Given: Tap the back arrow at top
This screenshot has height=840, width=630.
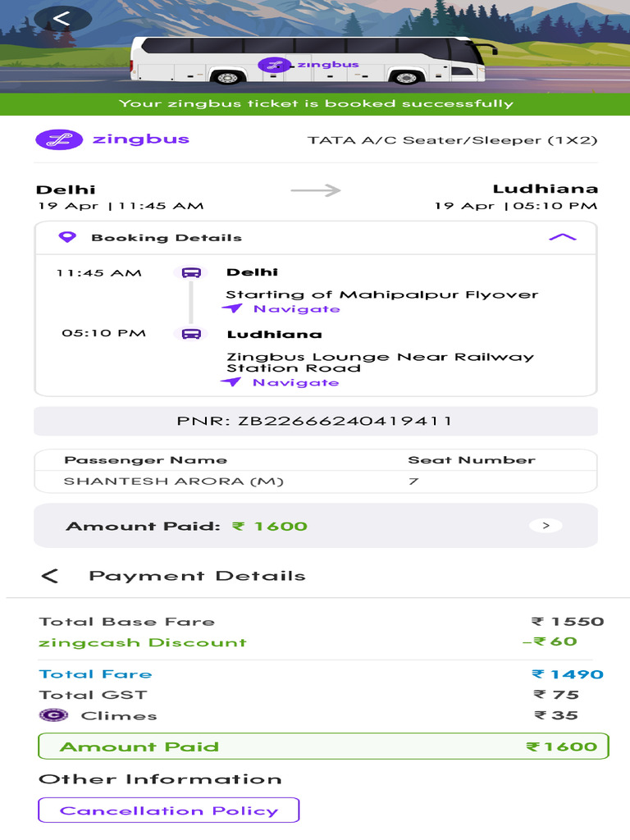Looking at the screenshot, I should coord(62,17).
